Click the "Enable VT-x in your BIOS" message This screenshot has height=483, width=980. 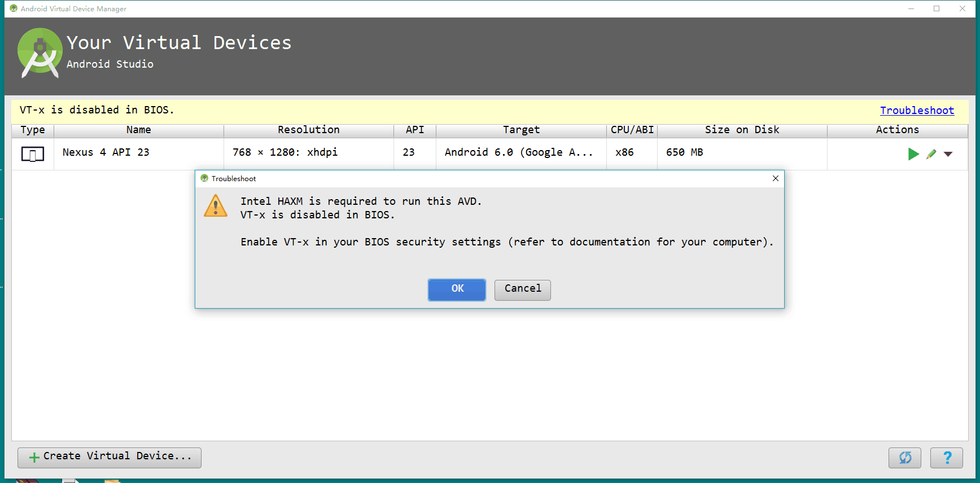click(x=507, y=242)
